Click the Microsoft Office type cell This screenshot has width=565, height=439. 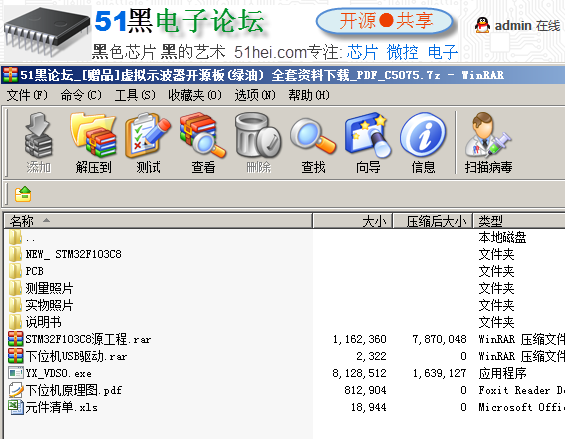click(521, 407)
